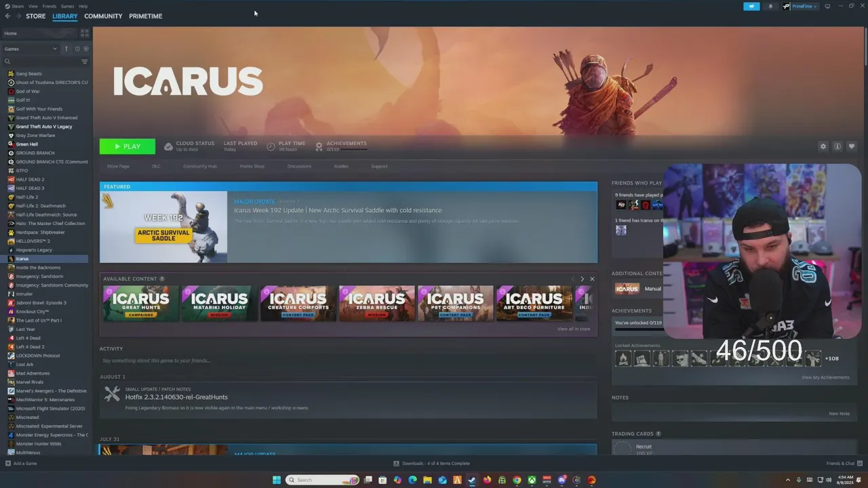This screenshot has height=488, width=868.
Task: Click the Trading Cards help icon
Action: pos(658,434)
